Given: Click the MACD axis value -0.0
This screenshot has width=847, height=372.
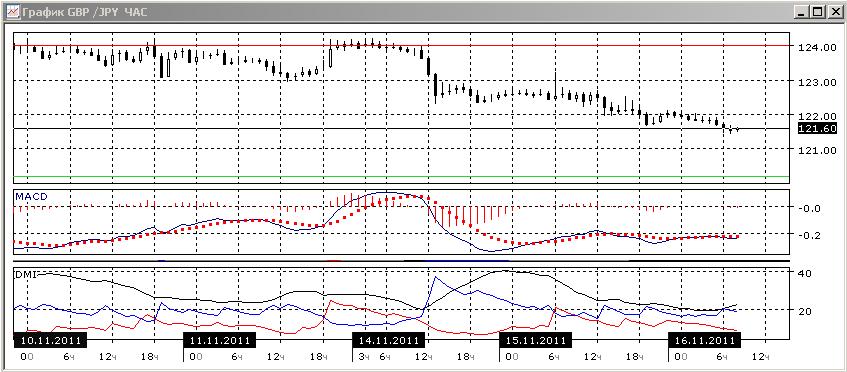Looking at the screenshot, I should pyautogui.click(x=810, y=208).
